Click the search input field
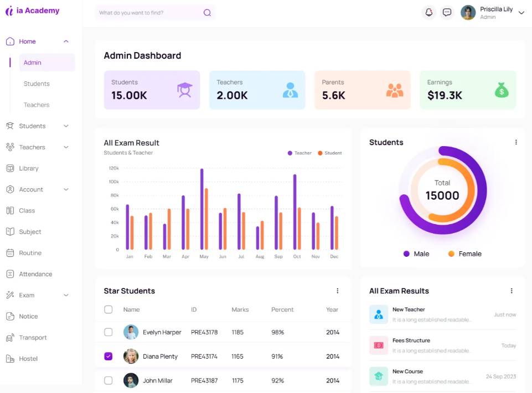 147,13
